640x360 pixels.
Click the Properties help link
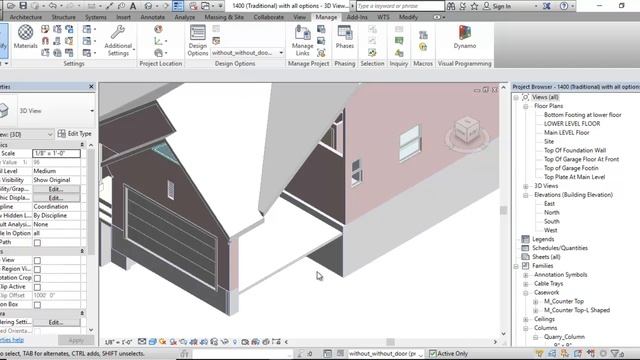[x=11, y=340]
